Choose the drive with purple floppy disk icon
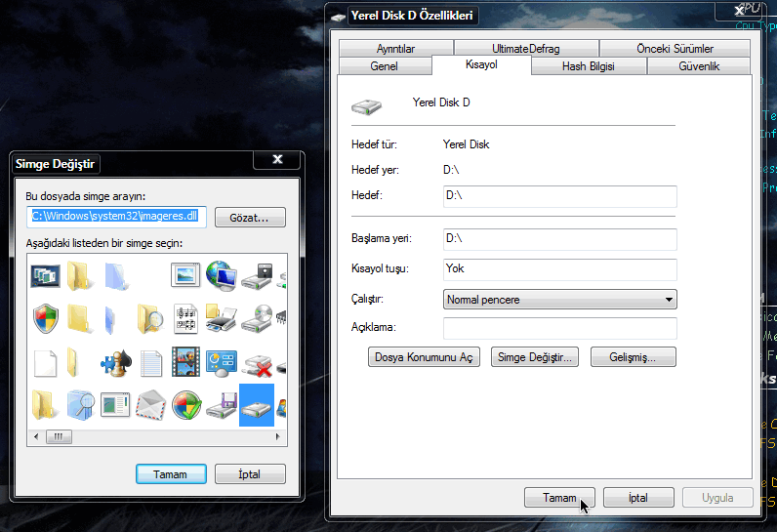This screenshot has height=532, width=777. click(x=221, y=405)
